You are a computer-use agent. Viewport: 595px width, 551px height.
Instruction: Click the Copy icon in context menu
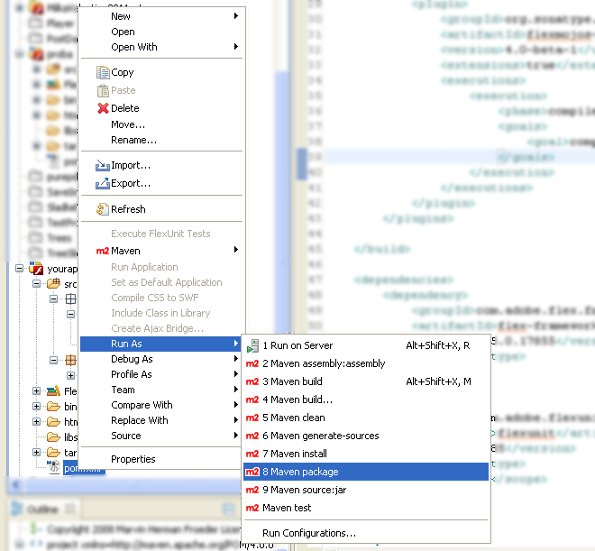tap(102, 72)
